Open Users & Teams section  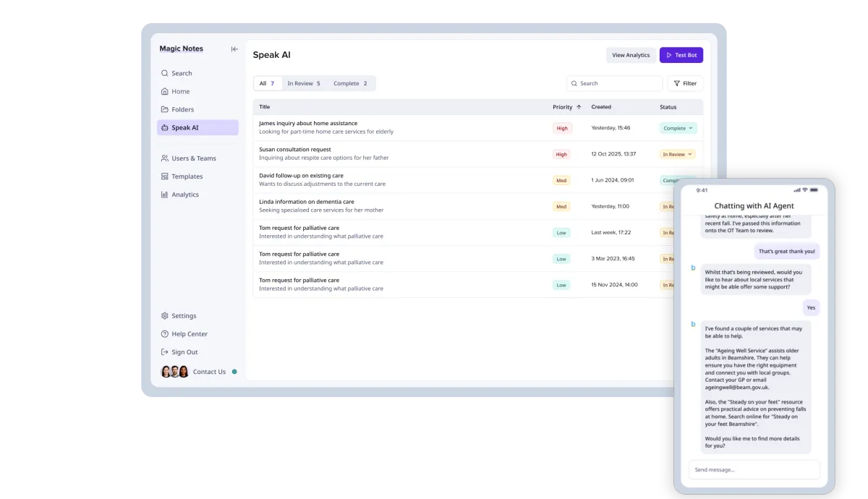[193, 158]
